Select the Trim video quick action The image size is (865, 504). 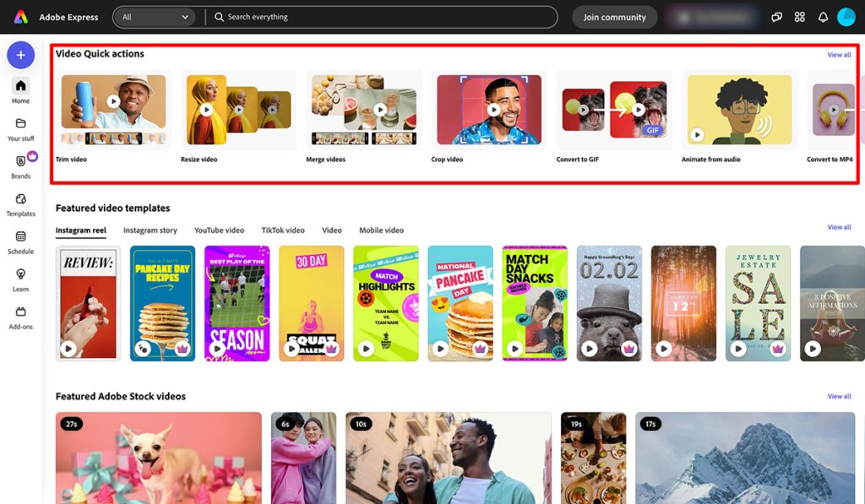pos(113,109)
